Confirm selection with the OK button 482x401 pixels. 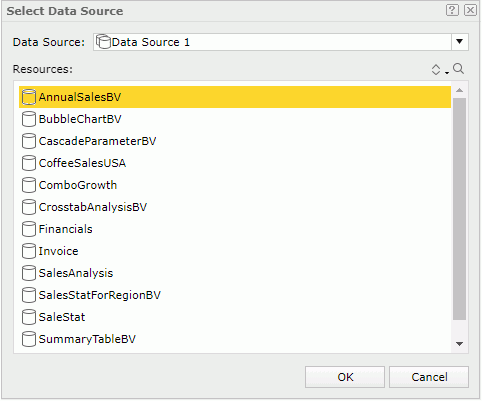click(x=345, y=377)
